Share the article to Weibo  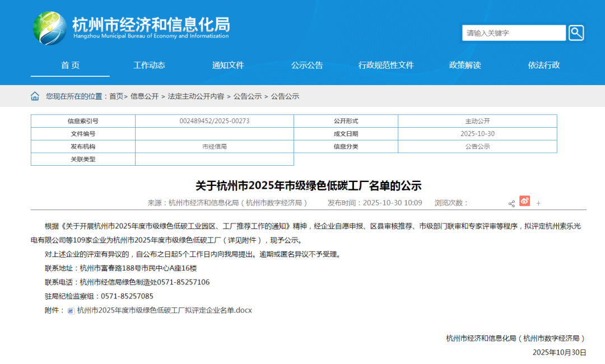pos(524,201)
